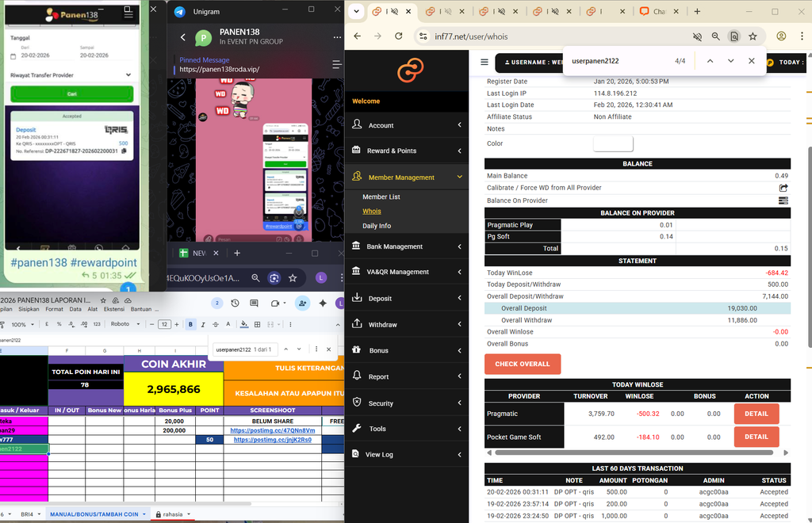
Task: Expand Reward & Points sidebar menu
Action: 407,151
